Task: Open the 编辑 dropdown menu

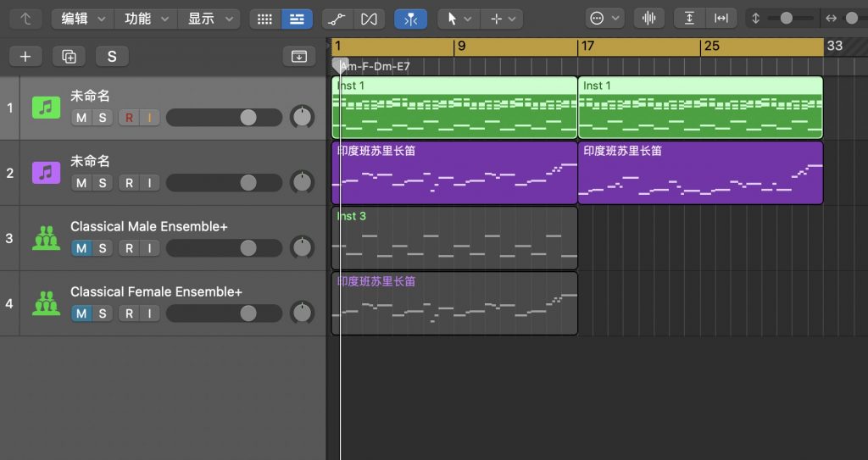Action: pyautogui.click(x=82, y=19)
